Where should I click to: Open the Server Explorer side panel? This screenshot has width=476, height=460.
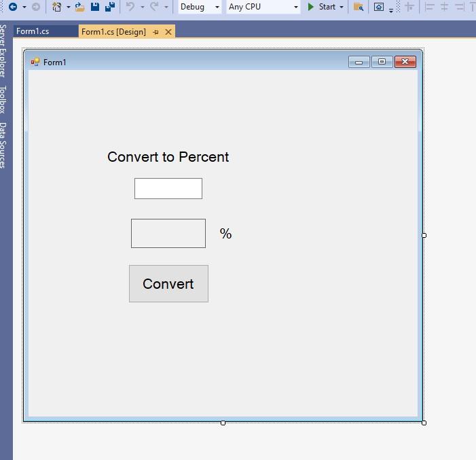pyautogui.click(x=3, y=51)
